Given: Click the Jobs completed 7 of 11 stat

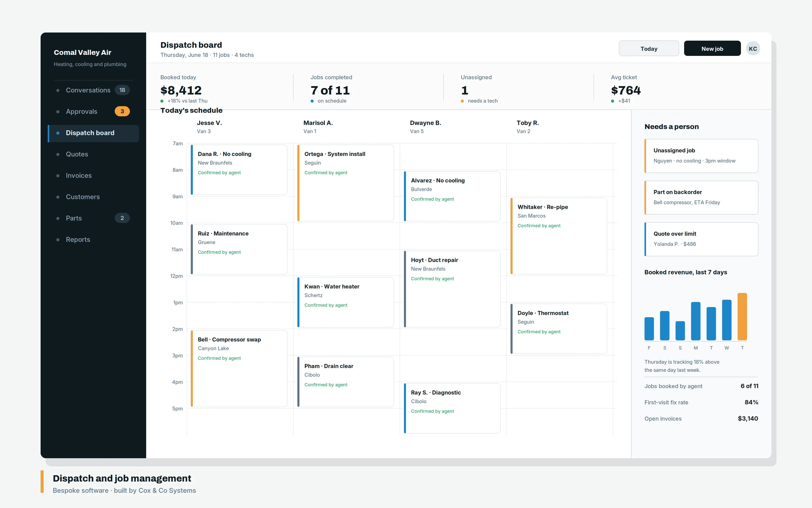Looking at the screenshot, I should click(x=330, y=90).
